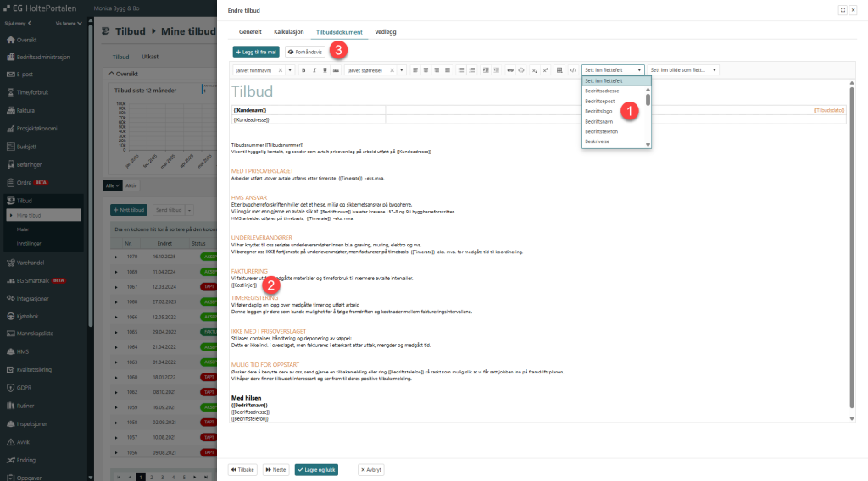The height and width of the screenshot is (481, 868).
Task: Insert a bulleted list
Action: 460,70
